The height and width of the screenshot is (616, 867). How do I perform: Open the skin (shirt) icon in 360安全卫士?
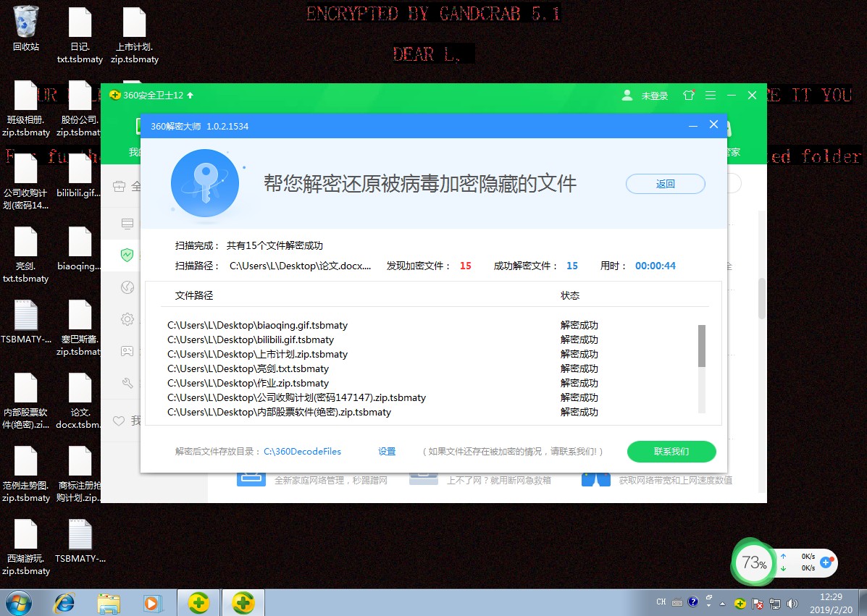688,95
